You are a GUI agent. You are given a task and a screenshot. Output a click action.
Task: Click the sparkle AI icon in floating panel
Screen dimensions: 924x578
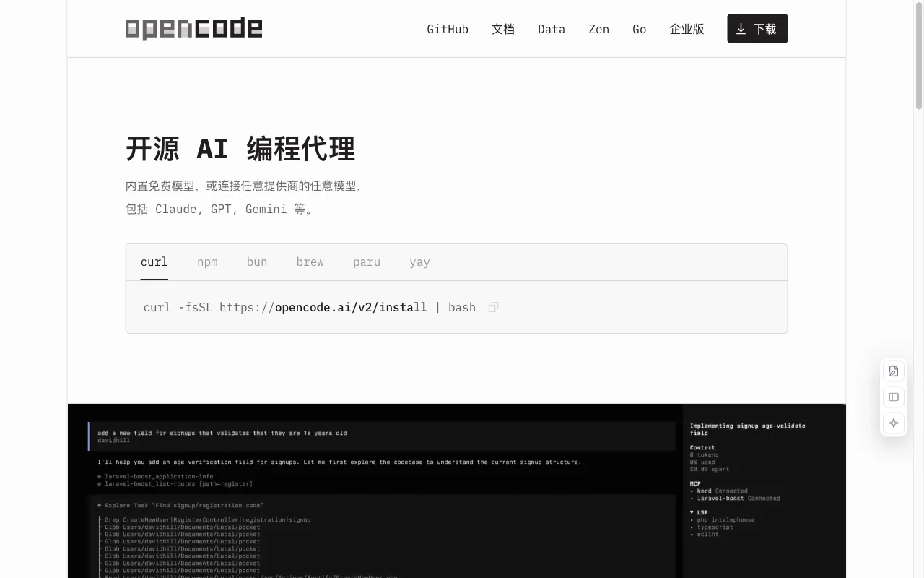pyautogui.click(x=894, y=423)
